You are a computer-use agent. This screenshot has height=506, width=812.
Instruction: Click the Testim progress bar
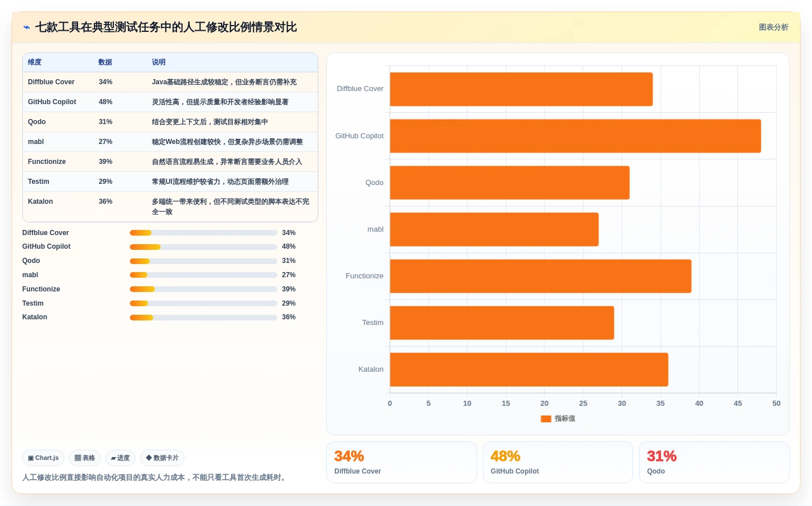tap(203, 303)
